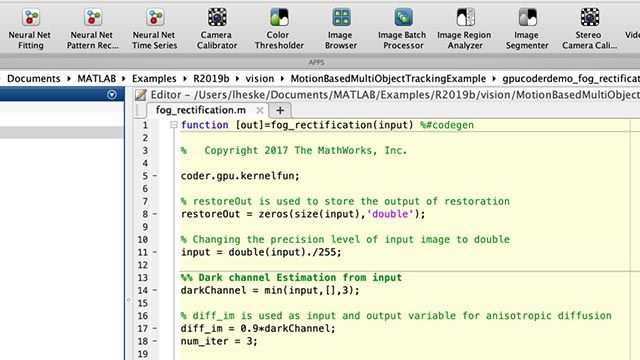Viewport: 640px width, 360px height.
Task: Click the 'double' string literal
Action: point(390,214)
